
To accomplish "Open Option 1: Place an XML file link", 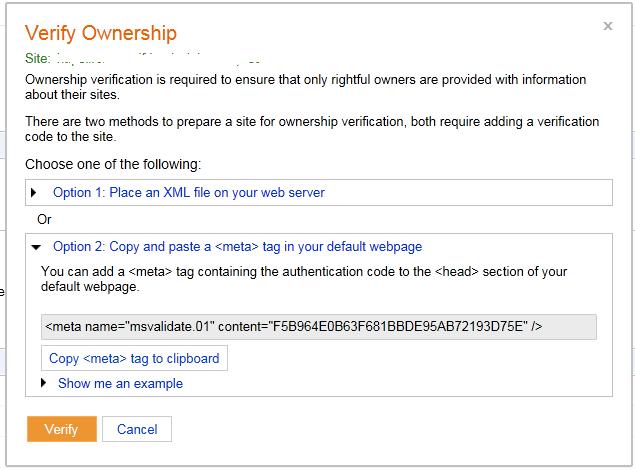I will (188, 192).
